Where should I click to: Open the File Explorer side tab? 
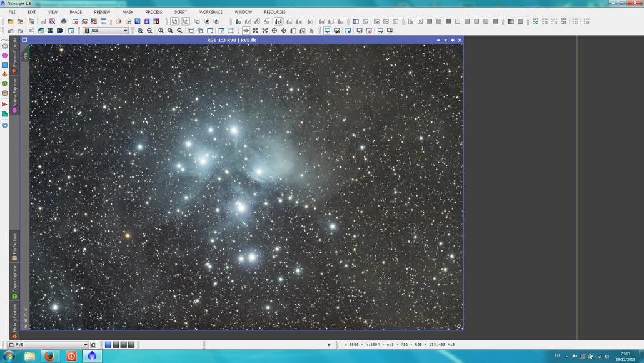pyautogui.click(x=14, y=247)
